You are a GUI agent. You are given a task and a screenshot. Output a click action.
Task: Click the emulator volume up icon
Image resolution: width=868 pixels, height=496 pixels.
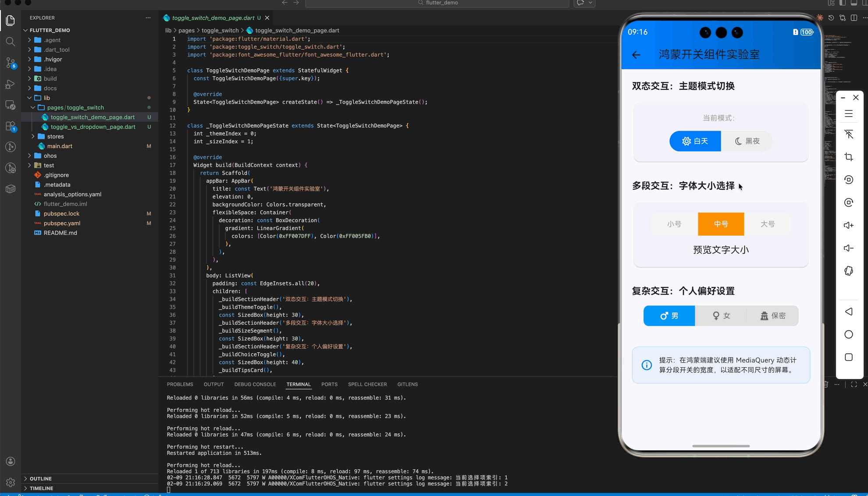849,225
